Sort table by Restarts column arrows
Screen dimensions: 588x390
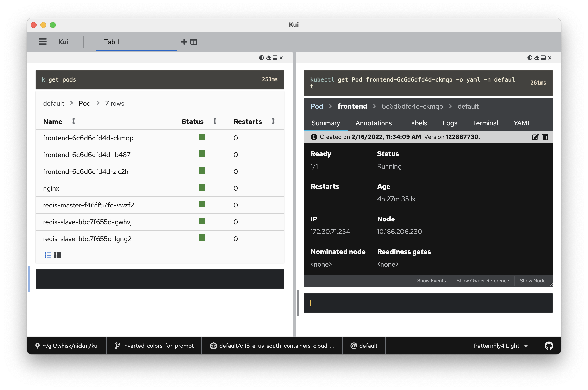point(273,121)
